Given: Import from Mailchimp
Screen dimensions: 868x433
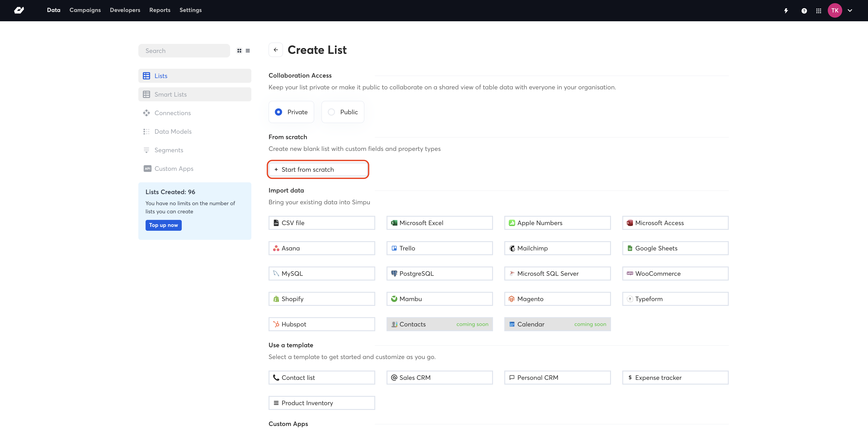Looking at the screenshot, I should coord(557,248).
